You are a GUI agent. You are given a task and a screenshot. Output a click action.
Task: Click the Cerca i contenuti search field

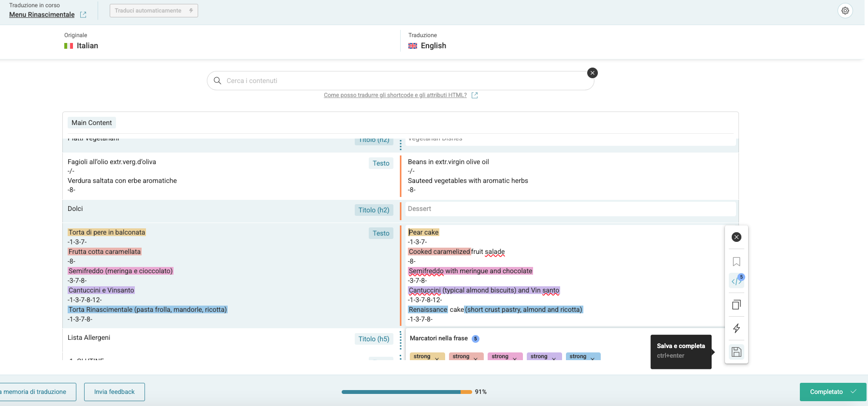[400, 81]
